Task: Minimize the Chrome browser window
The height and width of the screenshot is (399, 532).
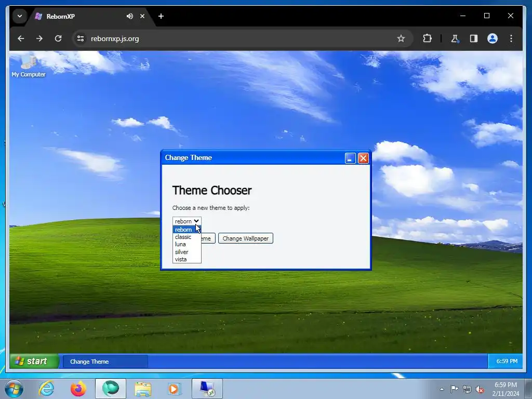Action: [x=463, y=16]
